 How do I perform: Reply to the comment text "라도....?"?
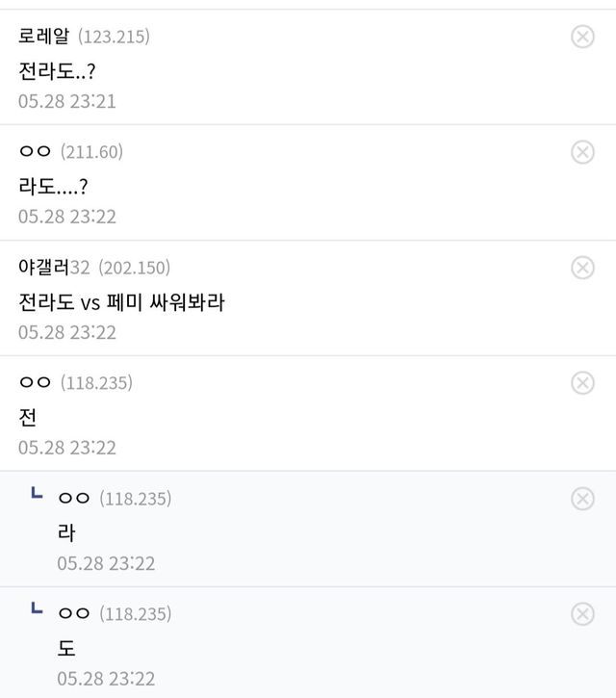pyautogui.click(x=54, y=187)
